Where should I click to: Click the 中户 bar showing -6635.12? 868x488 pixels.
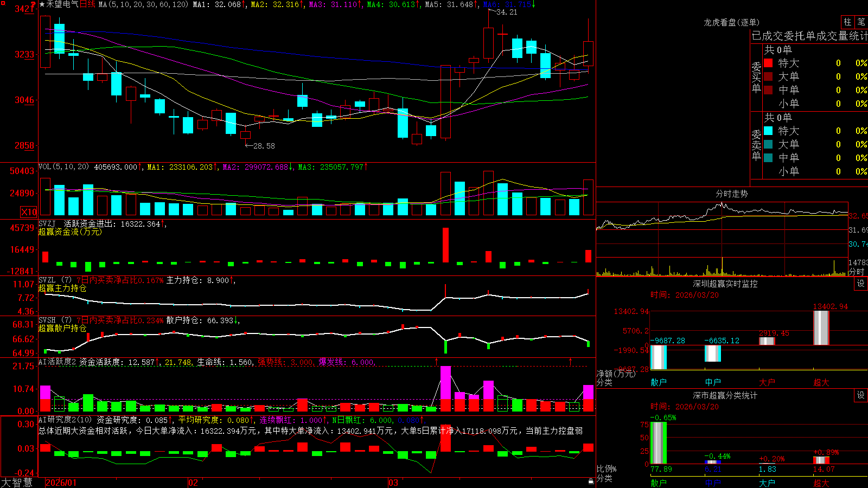coord(713,354)
